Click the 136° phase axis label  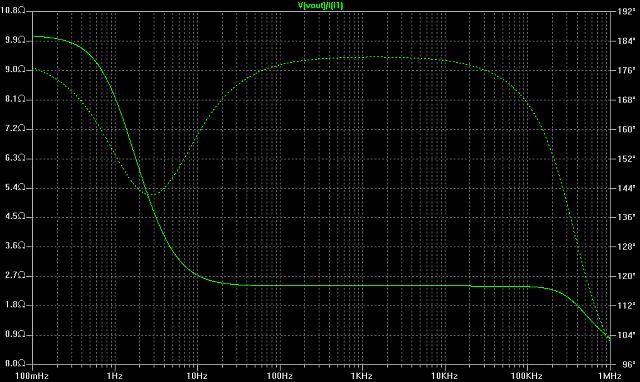point(626,217)
